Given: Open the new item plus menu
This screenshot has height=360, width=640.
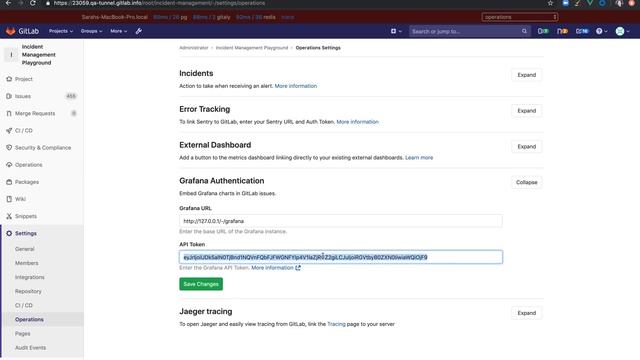Looking at the screenshot, I should click(396, 31).
